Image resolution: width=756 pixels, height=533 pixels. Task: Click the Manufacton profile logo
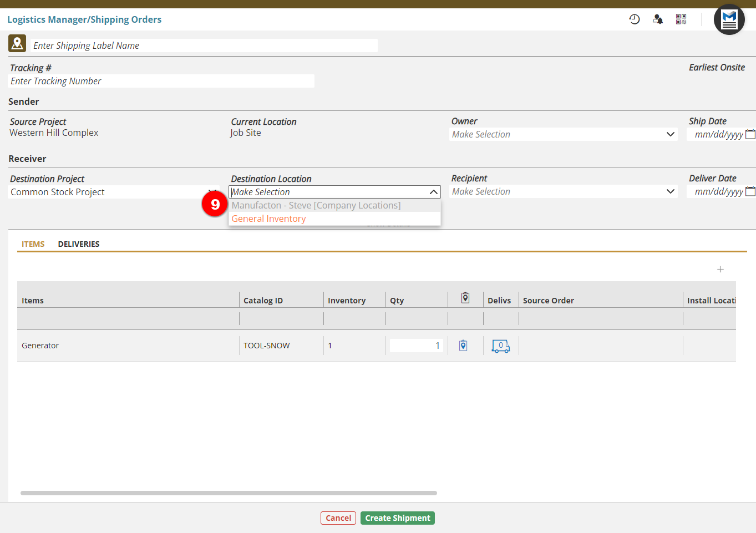[x=729, y=20]
